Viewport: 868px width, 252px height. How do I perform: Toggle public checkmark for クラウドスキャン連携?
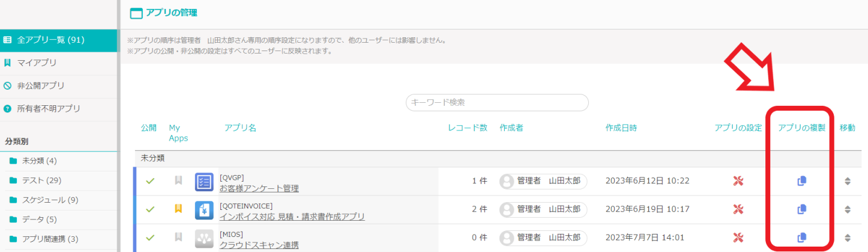pos(151,237)
